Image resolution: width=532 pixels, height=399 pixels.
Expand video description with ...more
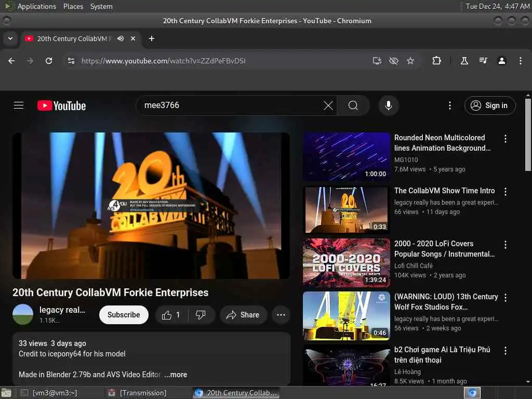pos(176,375)
